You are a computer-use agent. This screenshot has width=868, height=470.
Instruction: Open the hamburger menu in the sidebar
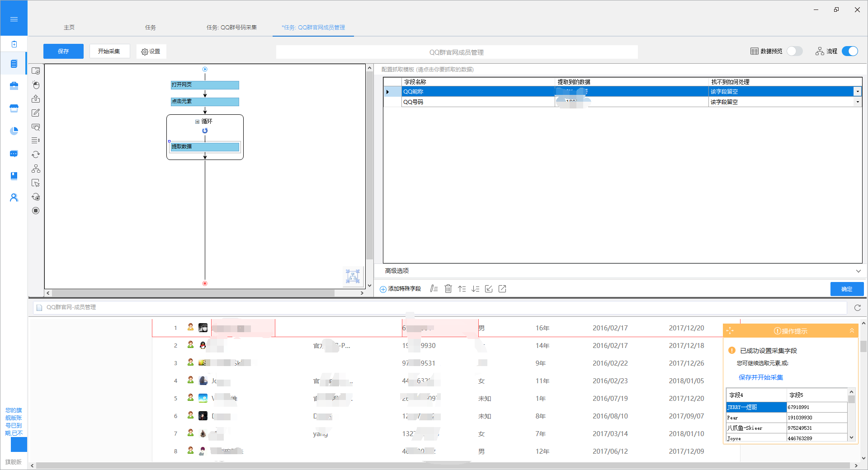tap(14, 19)
